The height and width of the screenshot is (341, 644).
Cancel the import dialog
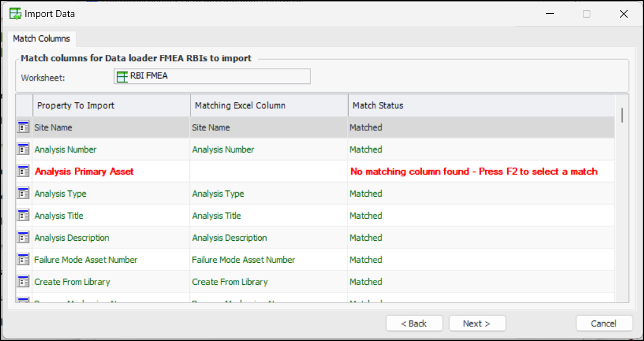tap(604, 323)
